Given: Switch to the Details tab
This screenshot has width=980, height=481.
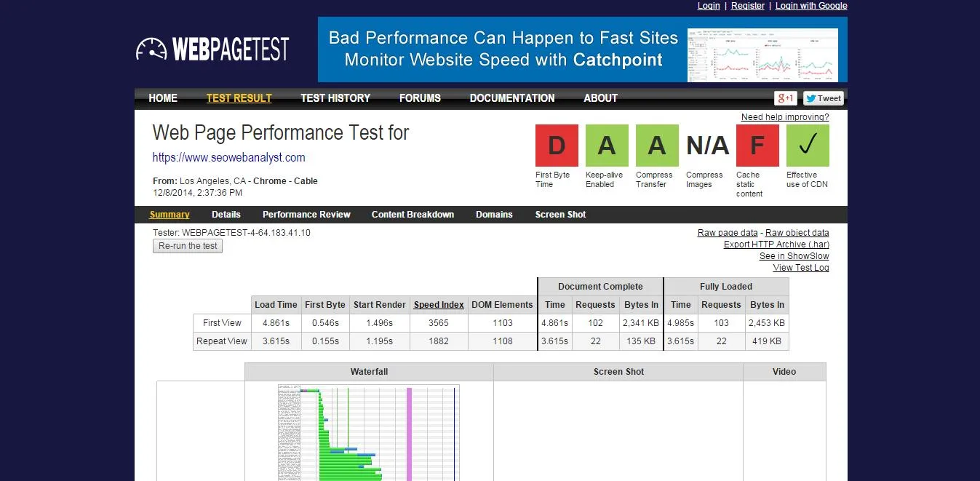Looking at the screenshot, I should pyautogui.click(x=226, y=215).
